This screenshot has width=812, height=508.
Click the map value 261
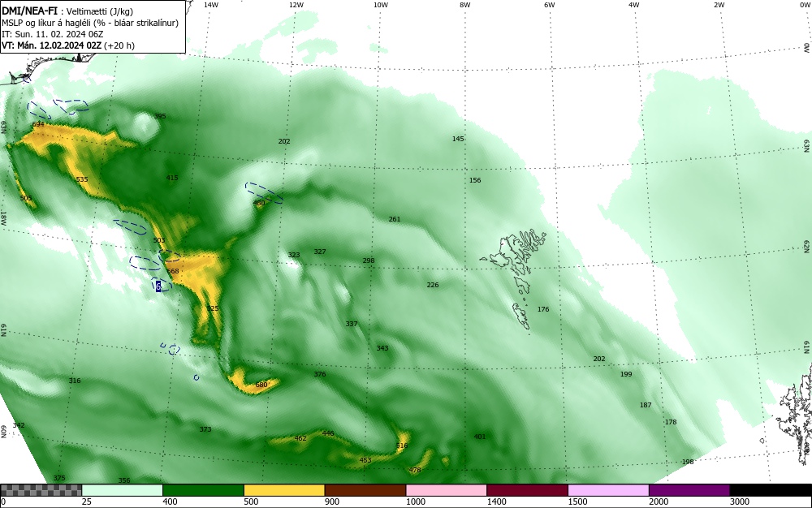(395, 219)
